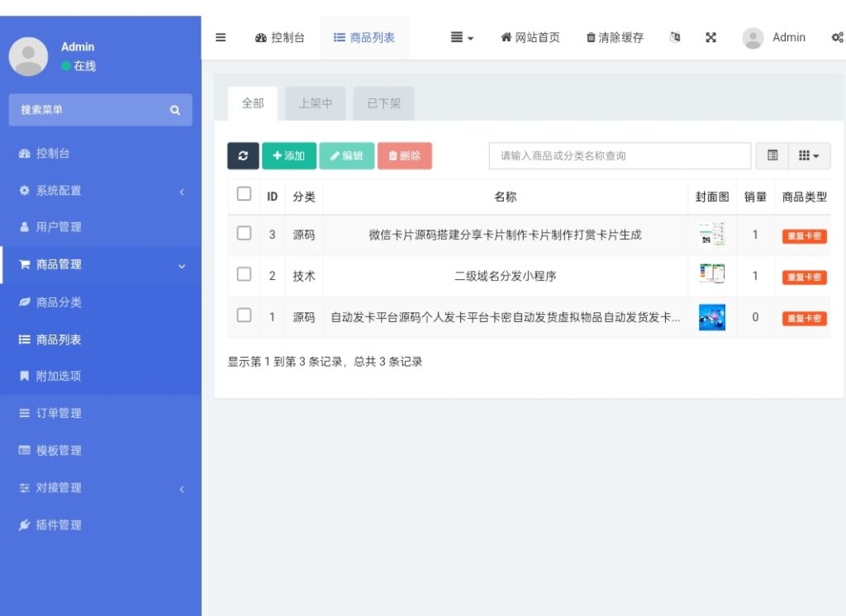Screen dimensions: 846x616
Task: Open 订单管理 in the sidebar
Action: tap(58, 413)
